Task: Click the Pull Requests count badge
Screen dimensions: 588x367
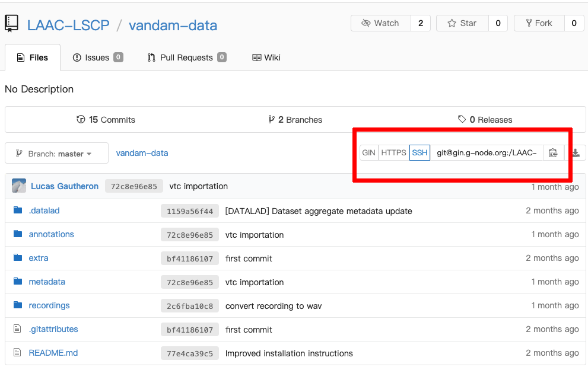Action: pos(222,57)
